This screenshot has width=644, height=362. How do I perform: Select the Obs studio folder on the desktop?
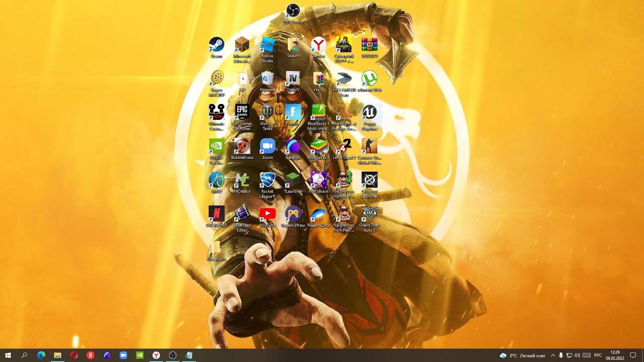tap(216, 250)
